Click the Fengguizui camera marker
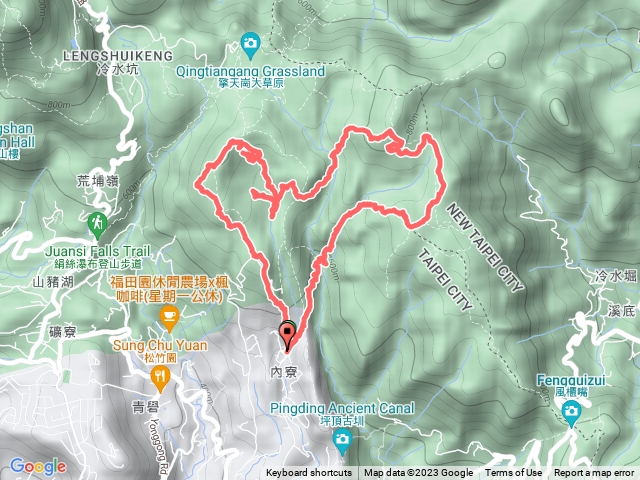 click(x=571, y=414)
